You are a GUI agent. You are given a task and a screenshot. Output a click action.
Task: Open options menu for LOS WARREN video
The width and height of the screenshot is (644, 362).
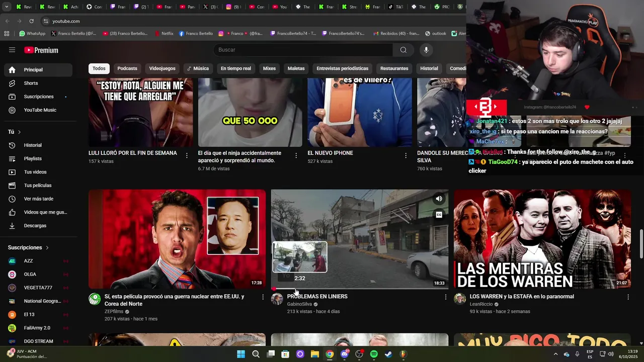628,297
